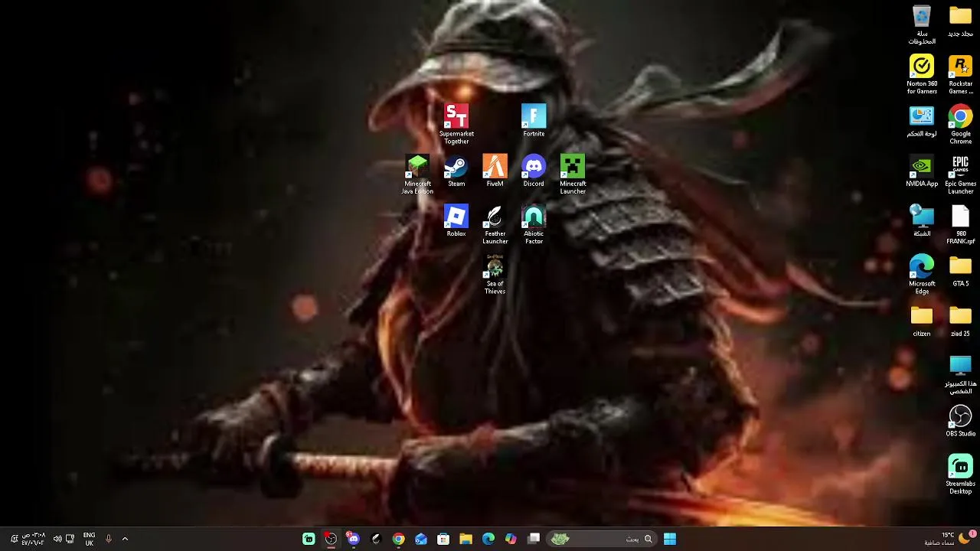Open the Outlook mail taskbar icon
Screen dimensions: 980x551
[x=421, y=539]
